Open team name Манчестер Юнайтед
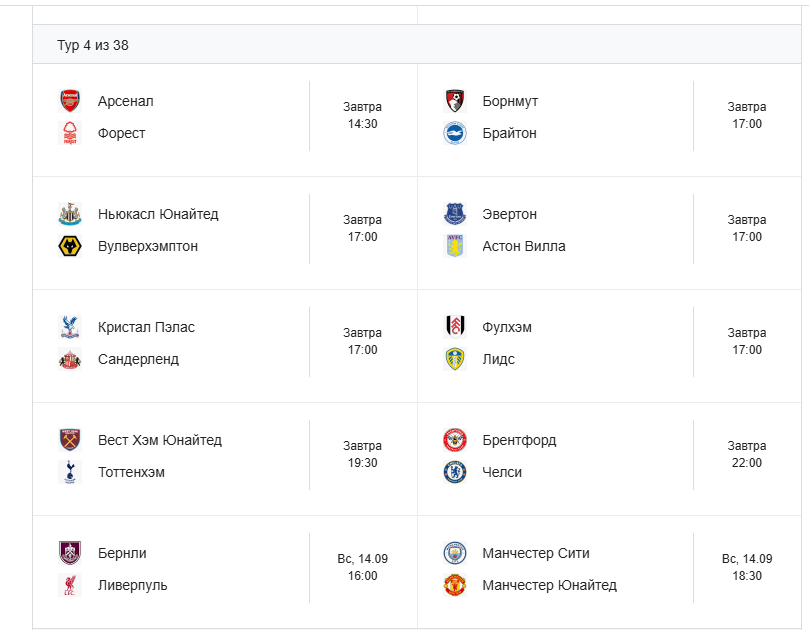The height and width of the screenshot is (630, 809). click(x=549, y=585)
